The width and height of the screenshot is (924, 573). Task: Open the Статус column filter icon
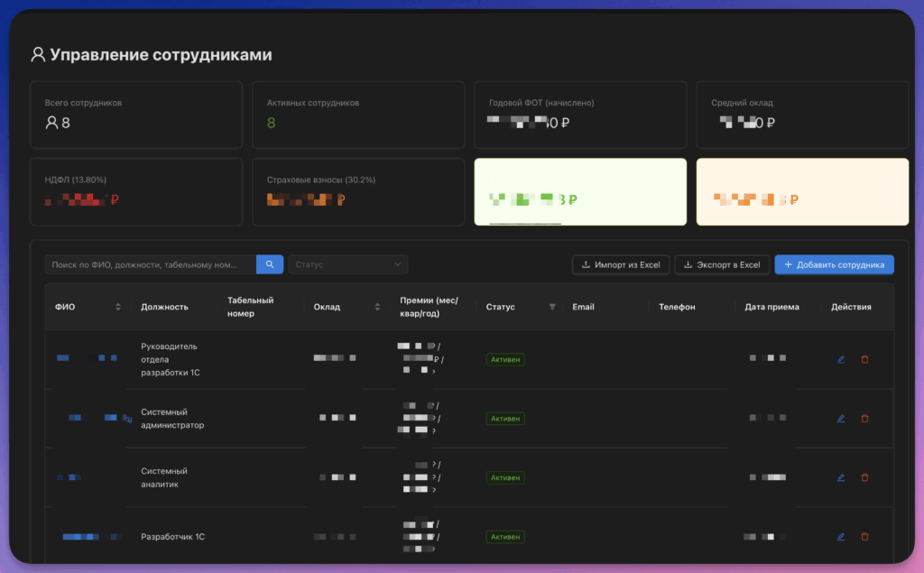[x=552, y=307]
